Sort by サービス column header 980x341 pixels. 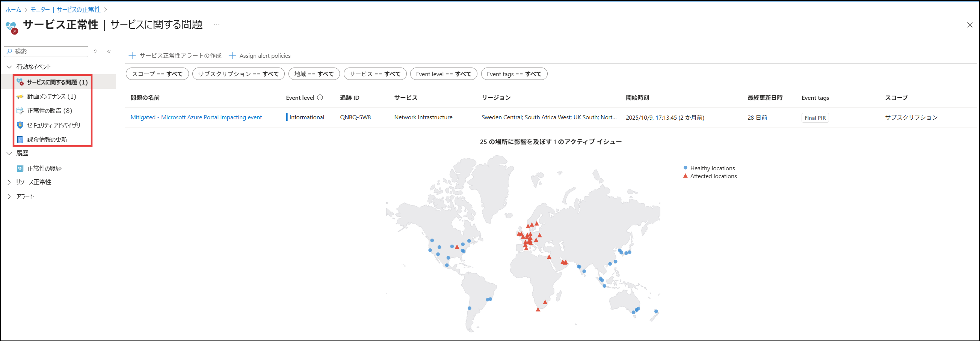[x=406, y=98]
